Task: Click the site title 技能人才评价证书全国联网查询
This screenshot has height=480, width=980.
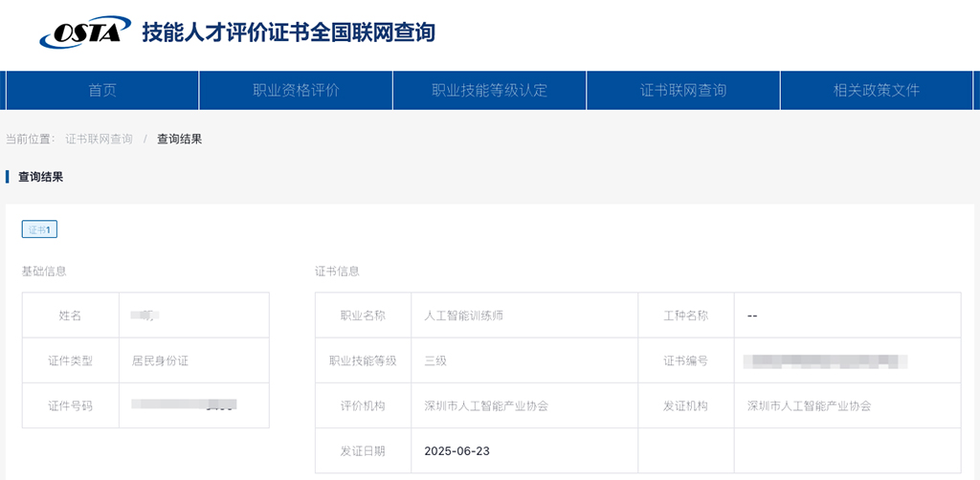Action: pos(288,33)
